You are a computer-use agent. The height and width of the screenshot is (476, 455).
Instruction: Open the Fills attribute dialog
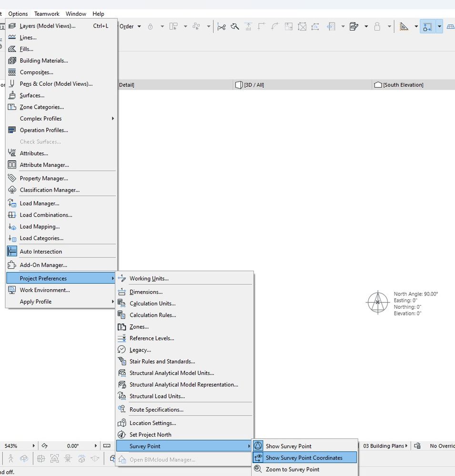tap(61, 49)
